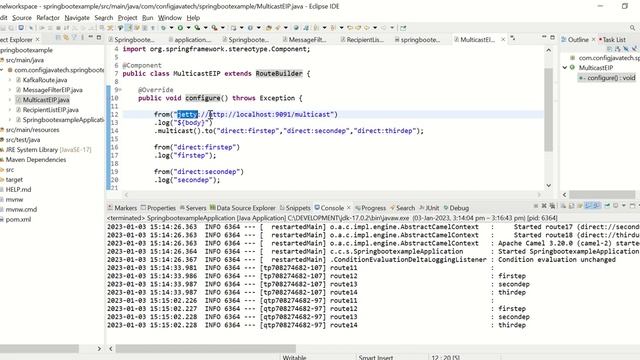The image size is (640, 360).
Task: Toggle Scroll Lock in Console toolbar
Action: tap(571, 206)
